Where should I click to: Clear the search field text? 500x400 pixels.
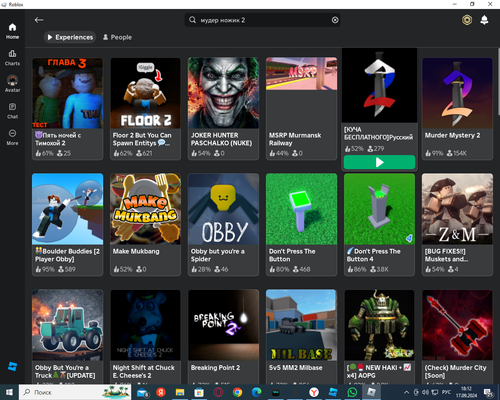pyautogui.click(x=335, y=20)
